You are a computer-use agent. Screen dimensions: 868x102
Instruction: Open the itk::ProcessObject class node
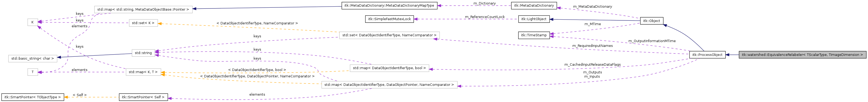(707, 55)
